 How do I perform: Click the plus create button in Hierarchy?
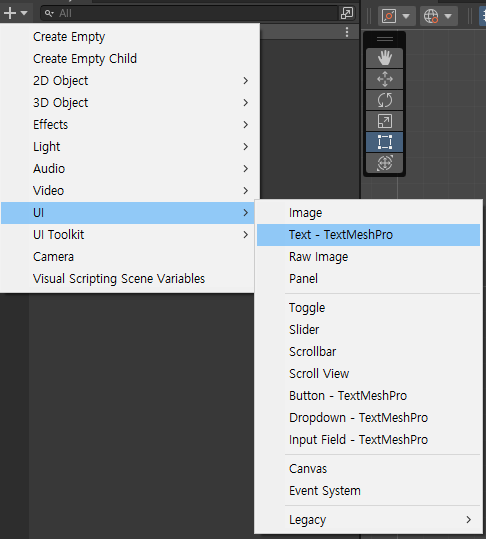(10, 13)
